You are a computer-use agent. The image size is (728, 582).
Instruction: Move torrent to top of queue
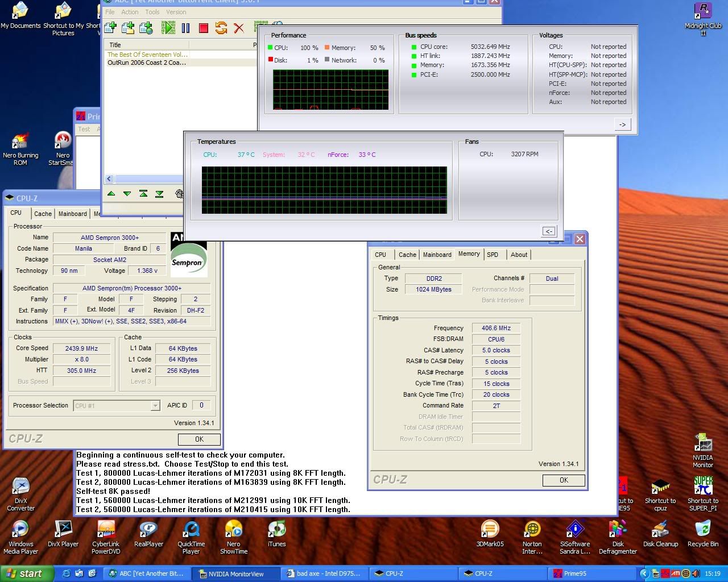[143, 194]
